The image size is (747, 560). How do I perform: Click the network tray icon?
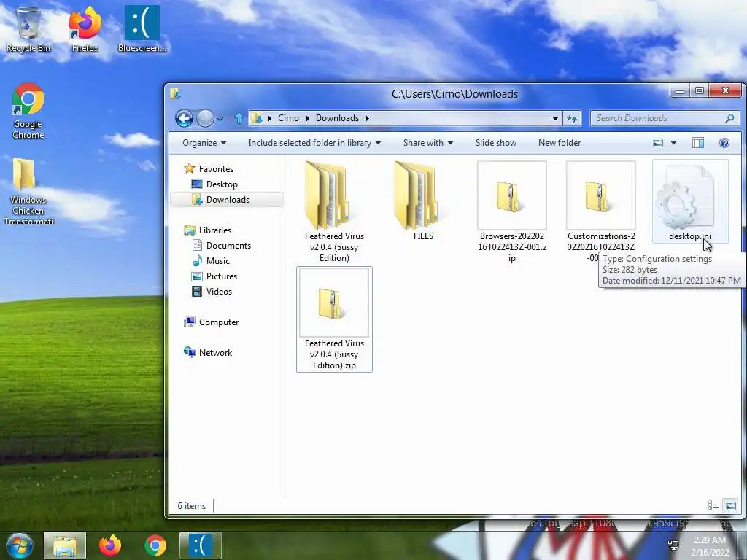coord(673,545)
